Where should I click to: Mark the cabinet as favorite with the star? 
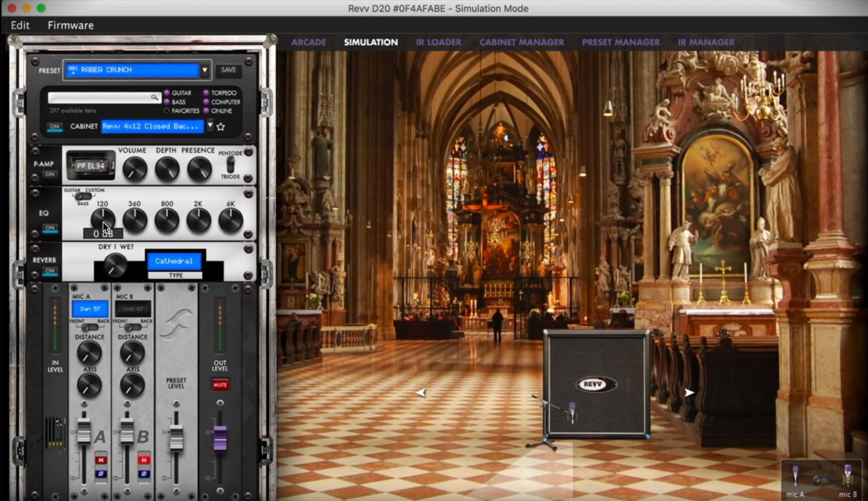(221, 127)
